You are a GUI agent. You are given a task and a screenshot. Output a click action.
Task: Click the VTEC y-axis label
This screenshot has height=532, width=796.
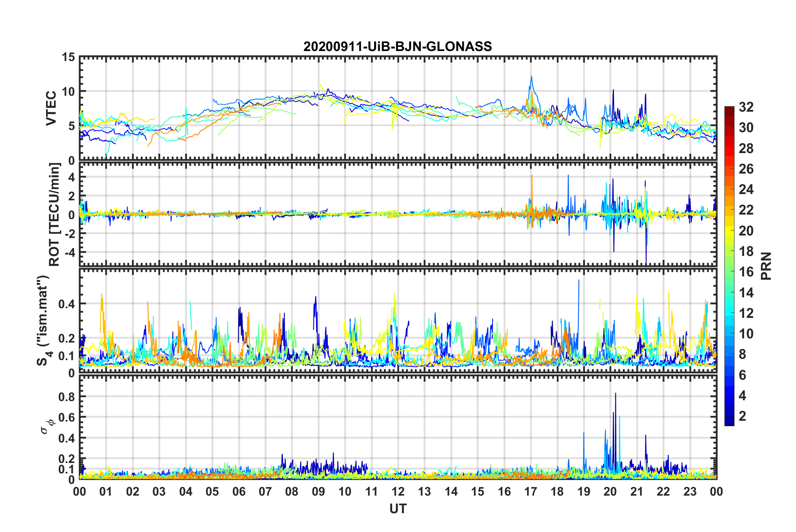coord(51,108)
